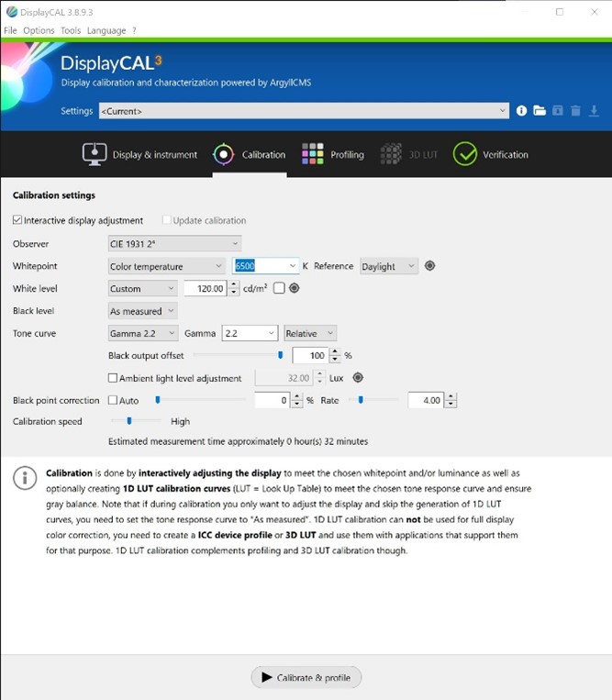612x700 pixels.
Task: Expand the 6500 K temperature combo box arrow
Action: click(x=293, y=266)
